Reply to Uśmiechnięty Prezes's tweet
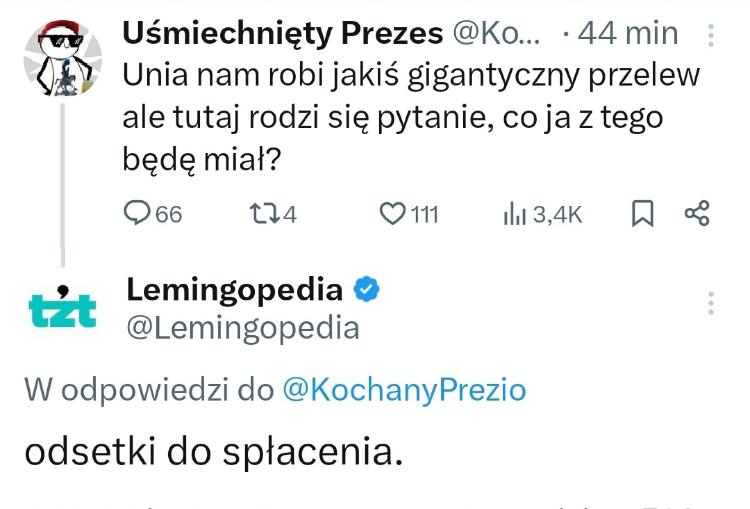This screenshot has height=509, width=750. click(136, 213)
